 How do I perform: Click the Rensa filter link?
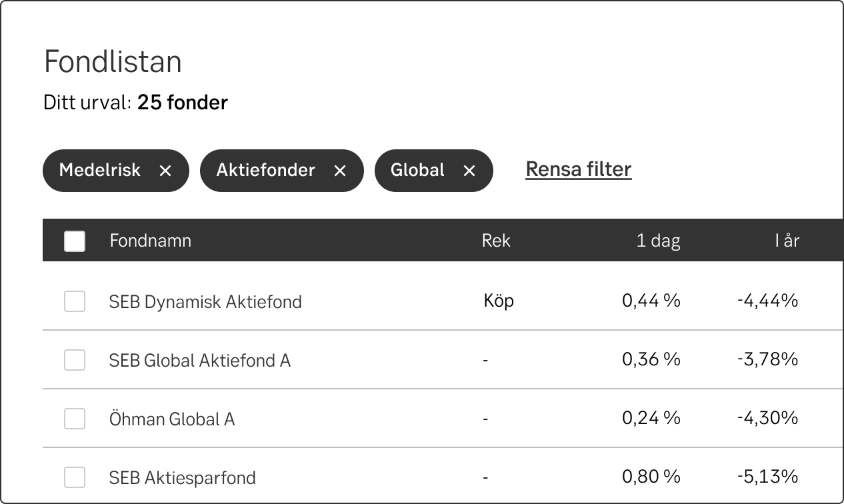578,169
